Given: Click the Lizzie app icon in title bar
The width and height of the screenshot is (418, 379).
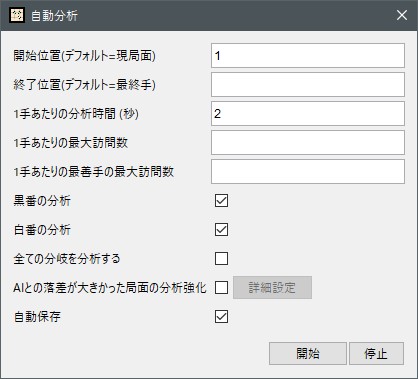Looking at the screenshot, I should tap(17, 15).
